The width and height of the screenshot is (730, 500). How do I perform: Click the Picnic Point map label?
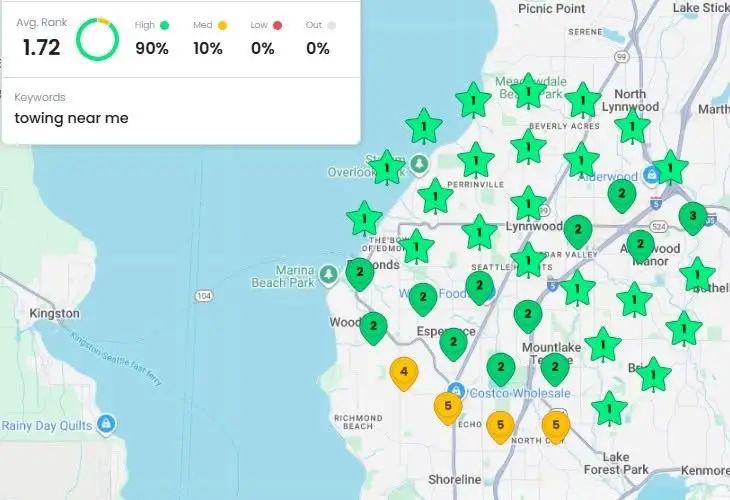pos(552,8)
